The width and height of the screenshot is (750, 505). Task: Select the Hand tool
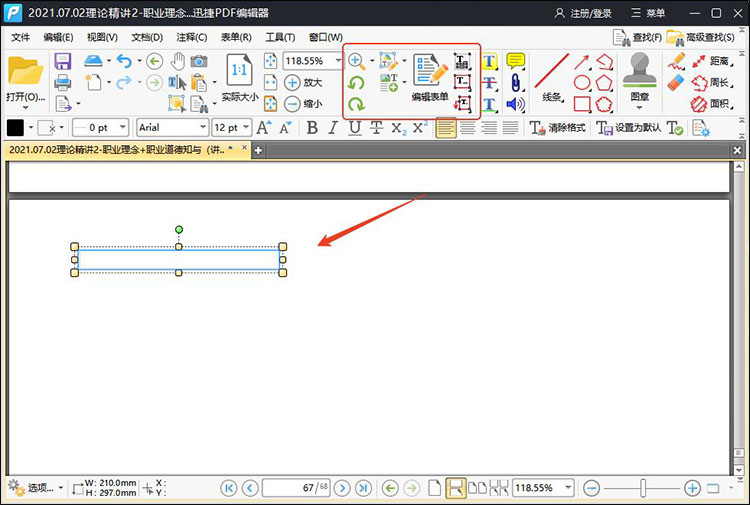[177, 61]
